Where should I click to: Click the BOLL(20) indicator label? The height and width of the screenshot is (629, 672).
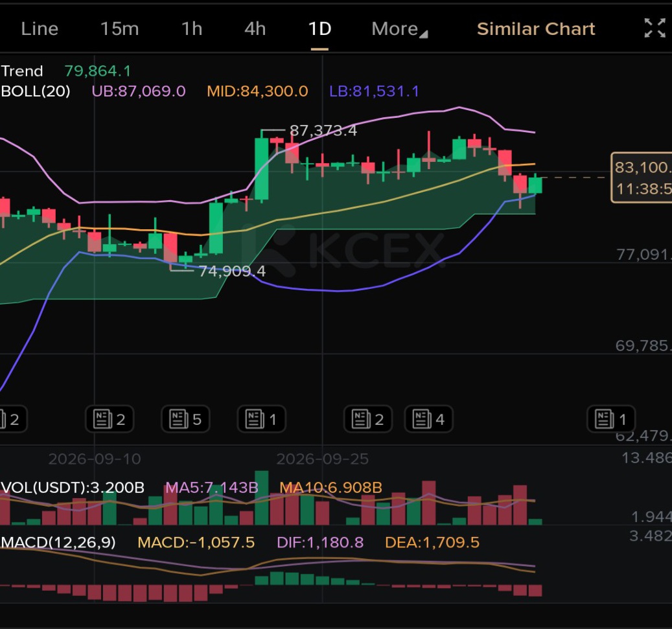pyautogui.click(x=36, y=91)
